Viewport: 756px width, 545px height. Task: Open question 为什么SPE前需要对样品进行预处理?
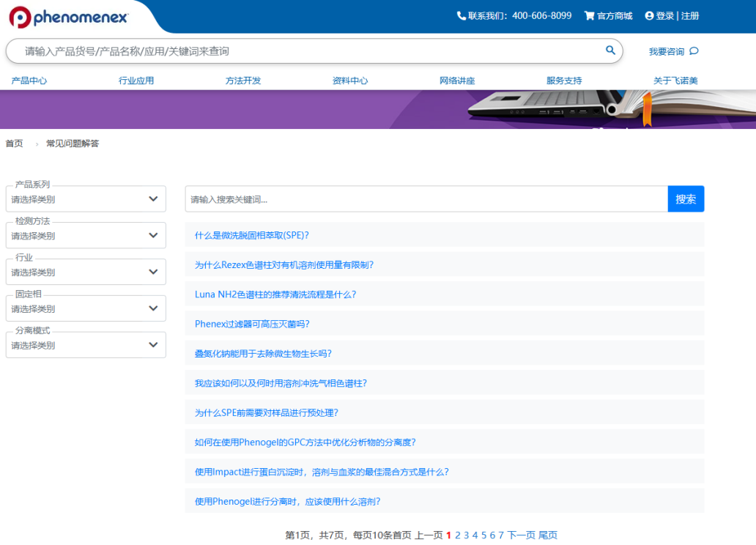point(266,412)
